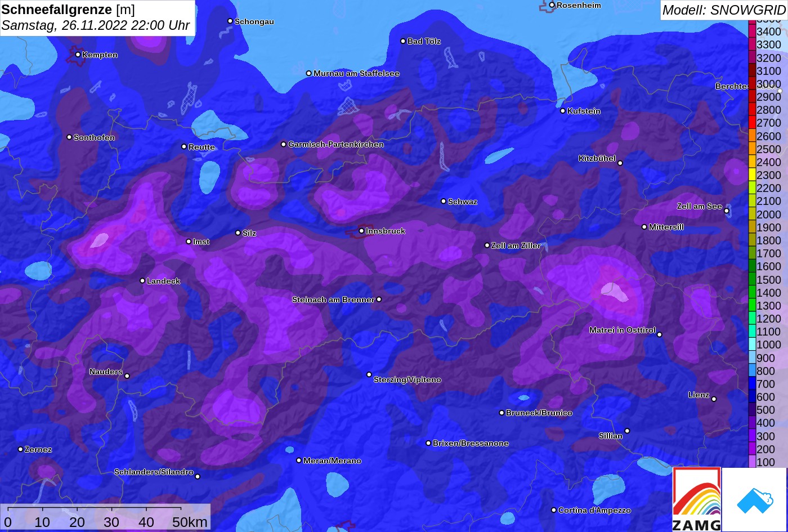The width and height of the screenshot is (788, 532).
Task: Pick the 500 m legend color swatch
Action: click(x=752, y=409)
